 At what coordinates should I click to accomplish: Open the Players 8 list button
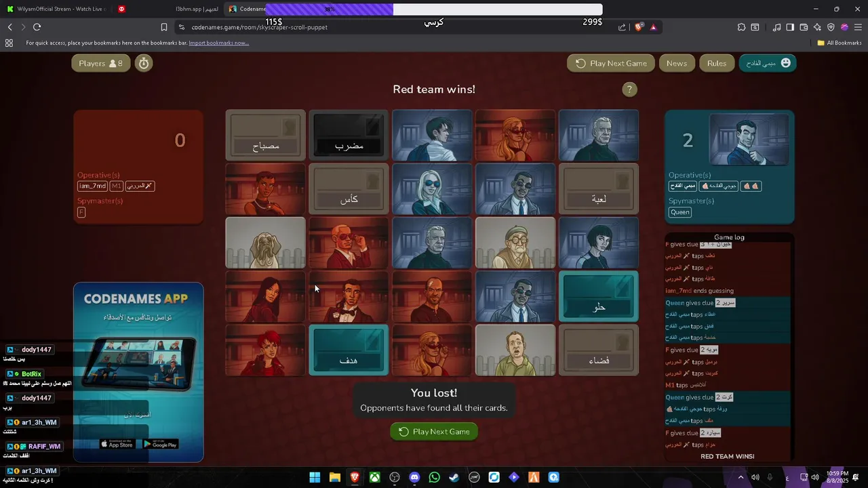(100, 63)
